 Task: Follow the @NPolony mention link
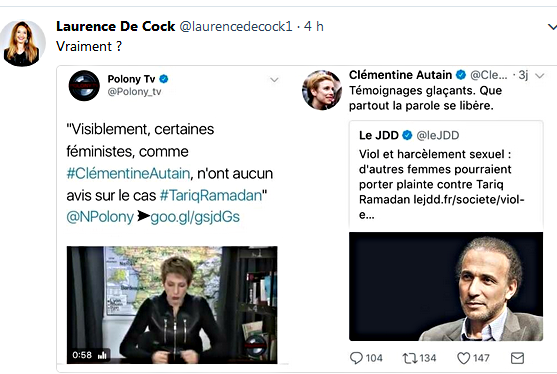tap(100, 217)
